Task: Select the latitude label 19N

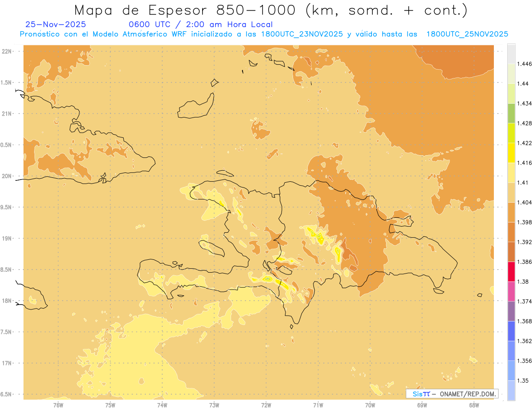Action: (x=7, y=238)
